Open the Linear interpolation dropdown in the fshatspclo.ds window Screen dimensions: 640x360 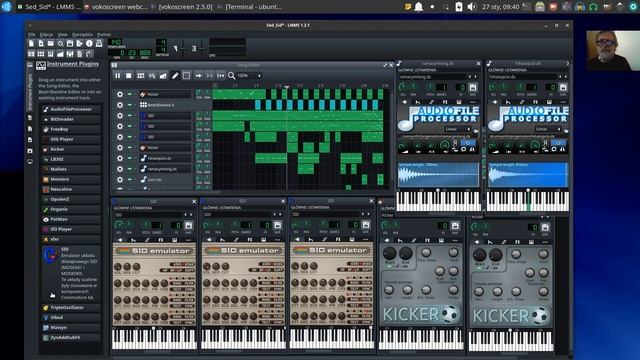pyautogui.click(x=548, y=129)
